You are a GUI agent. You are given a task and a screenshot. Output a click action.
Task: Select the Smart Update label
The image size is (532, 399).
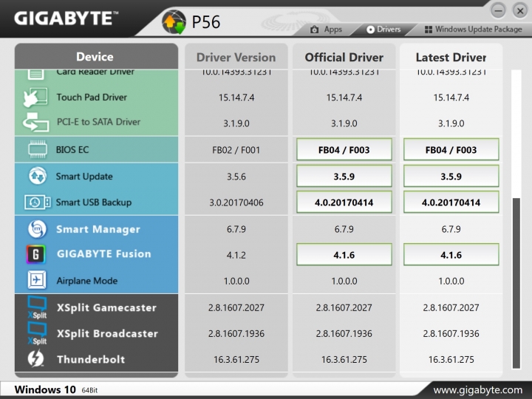click(x=84, y=177)
